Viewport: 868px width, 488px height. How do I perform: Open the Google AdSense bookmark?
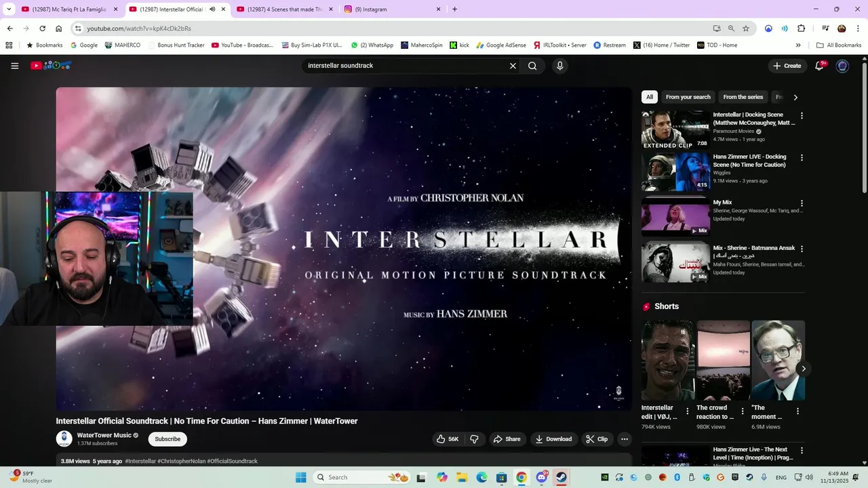(x=501, y=45)
